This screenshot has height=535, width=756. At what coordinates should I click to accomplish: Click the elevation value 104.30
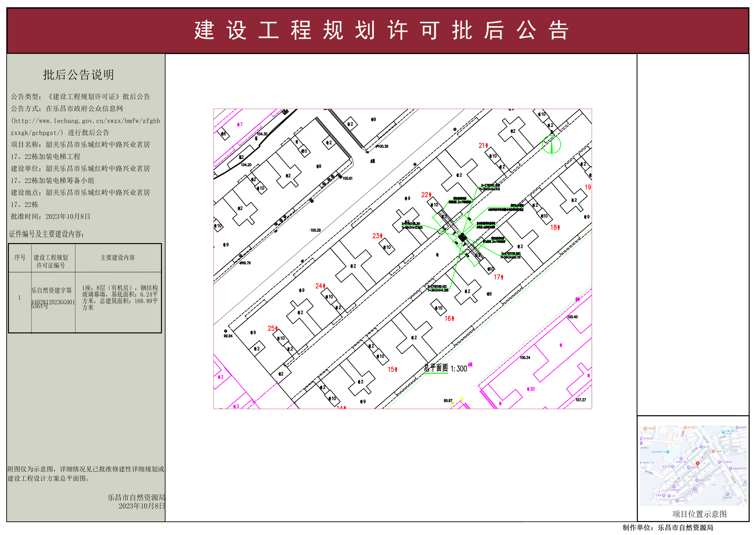pos(262,134)
